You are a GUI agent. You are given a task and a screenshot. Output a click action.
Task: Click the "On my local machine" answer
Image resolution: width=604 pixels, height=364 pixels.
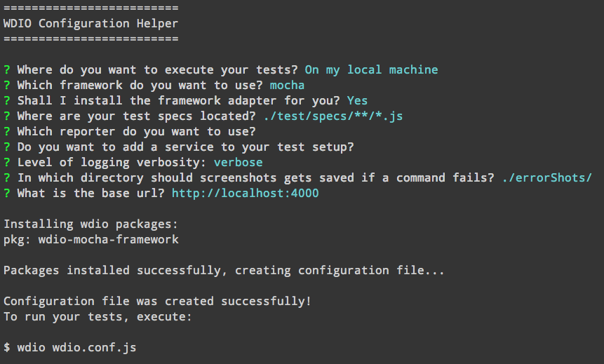coord(371,70)
